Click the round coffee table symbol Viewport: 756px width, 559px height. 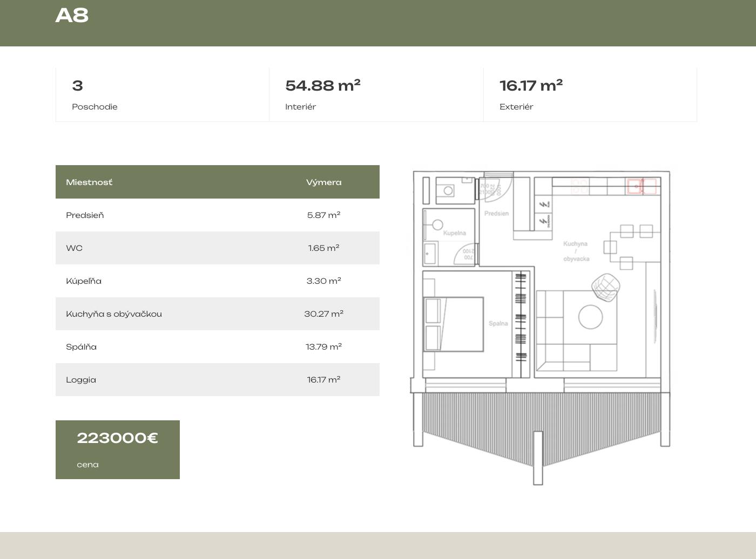click(590, 317)
